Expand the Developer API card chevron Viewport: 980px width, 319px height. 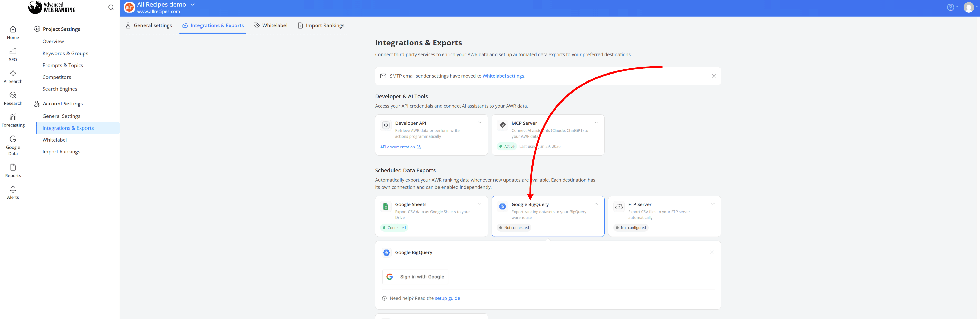point(480,123)
